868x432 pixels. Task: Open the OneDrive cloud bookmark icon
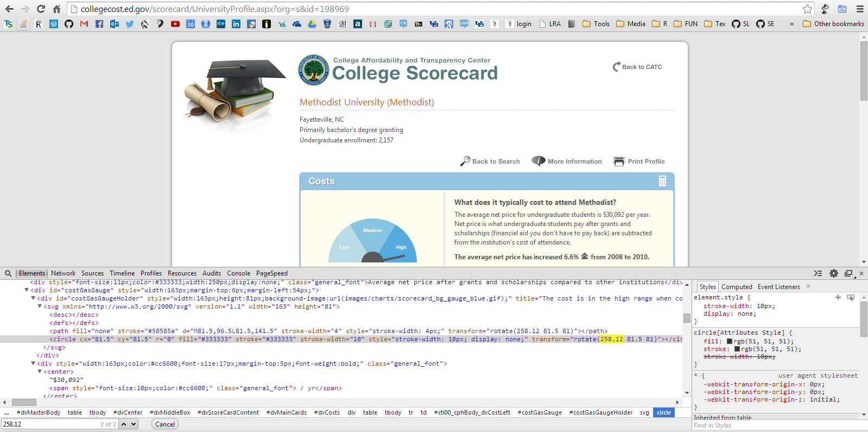point(297,24)
